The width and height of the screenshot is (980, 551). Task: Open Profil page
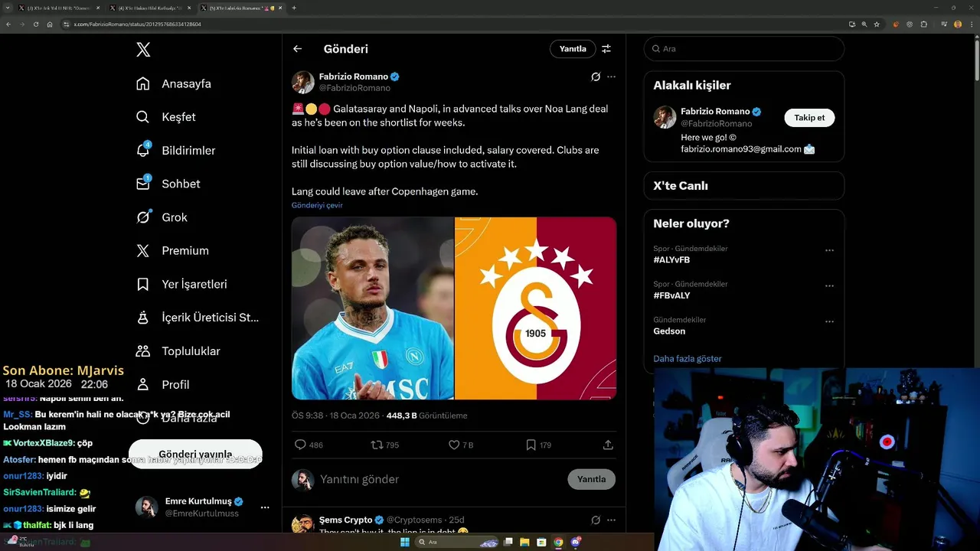163,384
